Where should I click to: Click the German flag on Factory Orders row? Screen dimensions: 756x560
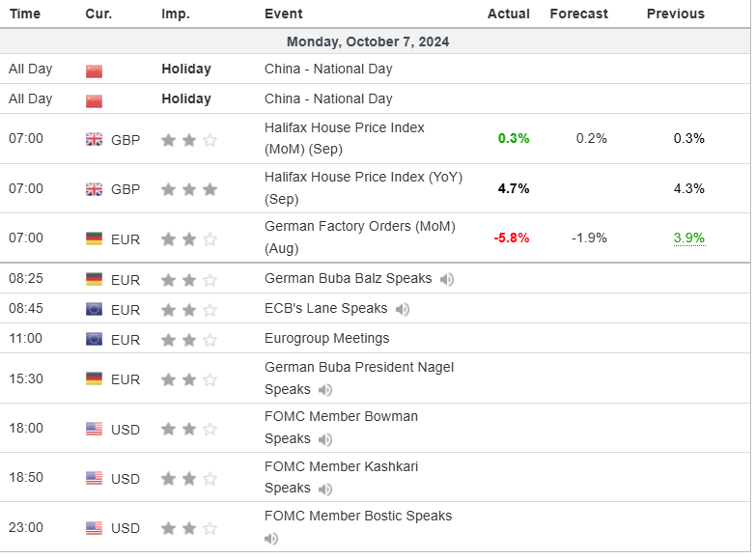point(94,238)
